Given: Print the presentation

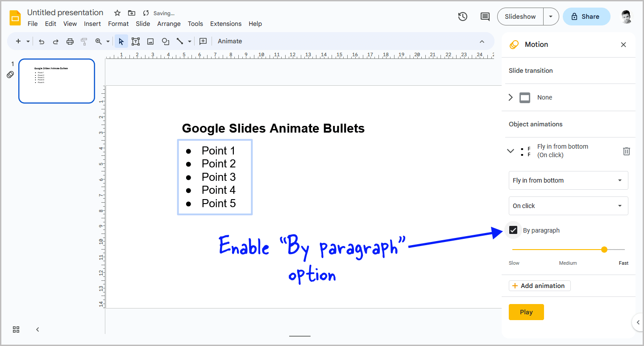Looking at the screenshot, I should [70, 41].
